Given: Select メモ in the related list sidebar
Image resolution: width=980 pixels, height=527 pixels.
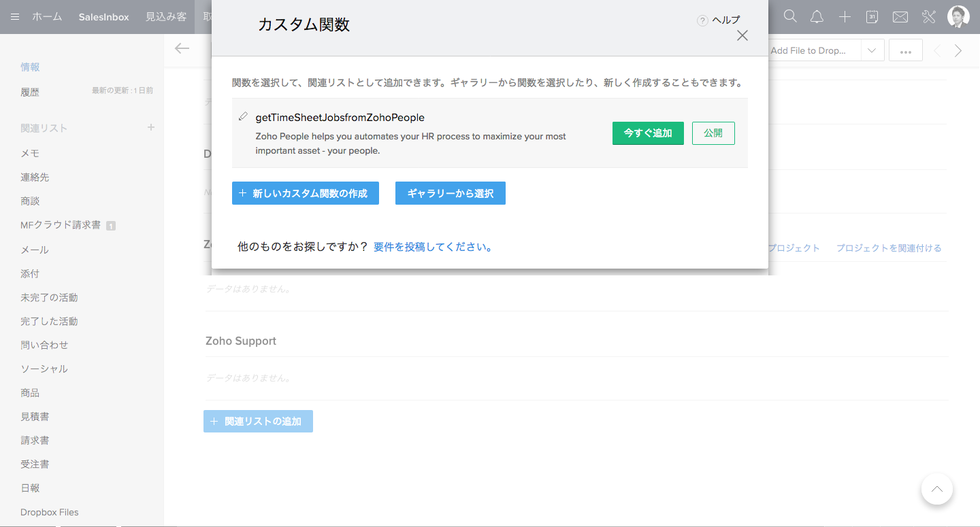Looking at the screenshot, I should pos(30,154).
